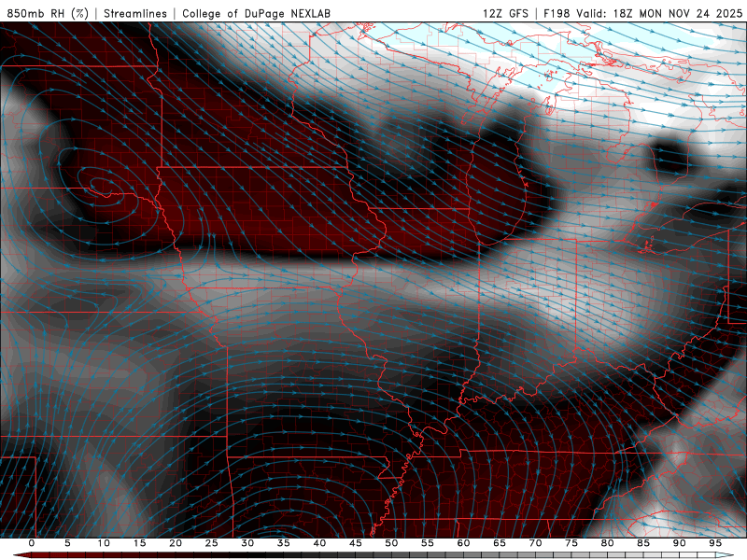This screenshot has width=747, height=560.
Task: Click the colorbar label '40'
Action: (319, 543)
